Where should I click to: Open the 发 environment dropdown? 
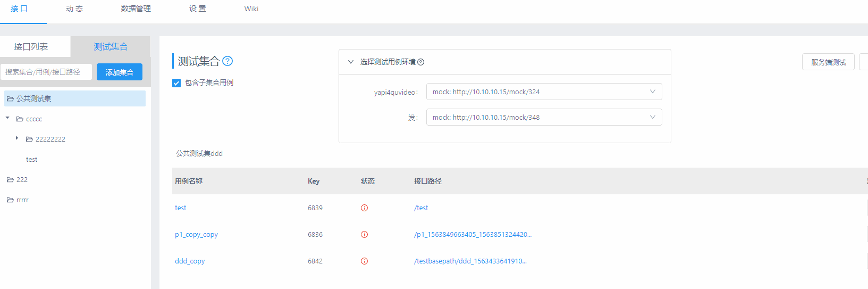click(544, 117)
